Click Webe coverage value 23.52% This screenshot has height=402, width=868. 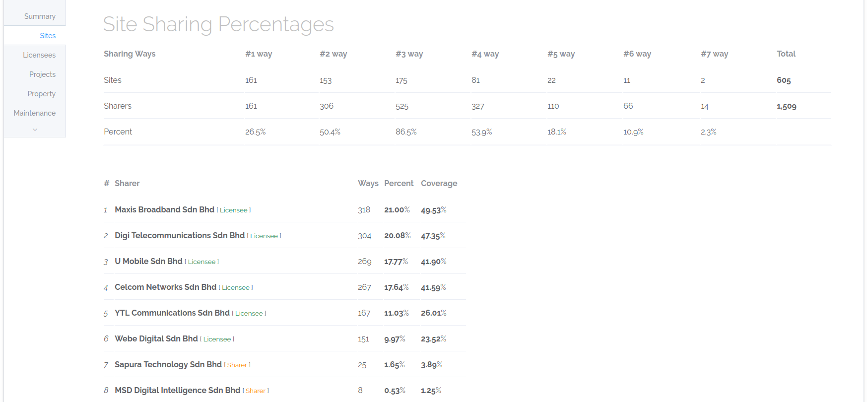(x=434, y=339)
